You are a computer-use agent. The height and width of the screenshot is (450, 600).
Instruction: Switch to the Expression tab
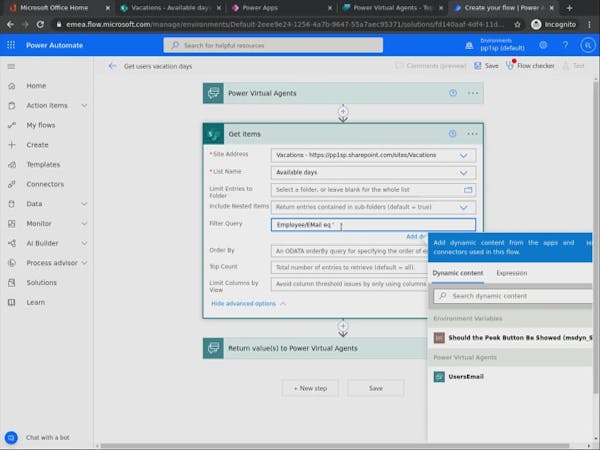point(512,273)
